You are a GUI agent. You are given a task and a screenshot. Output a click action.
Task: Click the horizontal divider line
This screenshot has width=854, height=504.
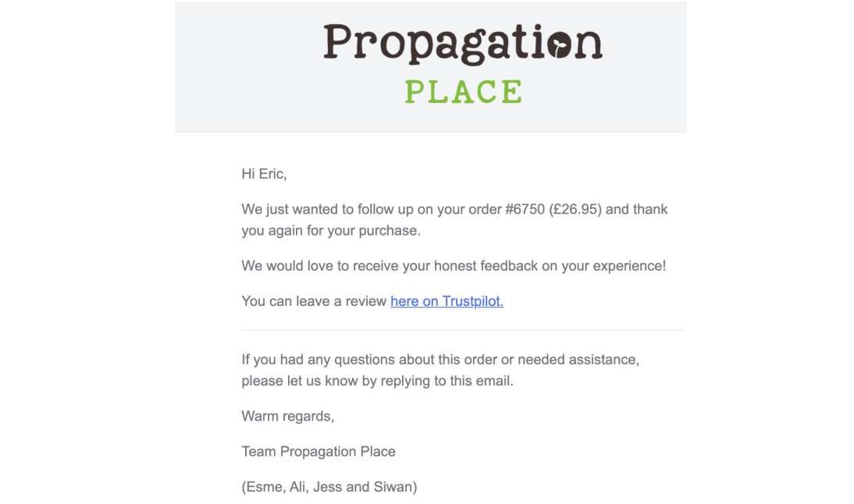462,330
